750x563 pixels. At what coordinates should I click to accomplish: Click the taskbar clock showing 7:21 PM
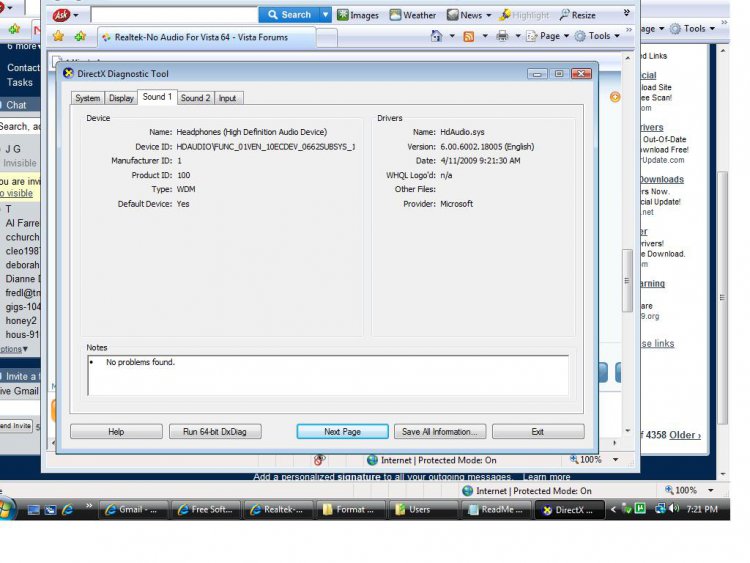[702, 509]
